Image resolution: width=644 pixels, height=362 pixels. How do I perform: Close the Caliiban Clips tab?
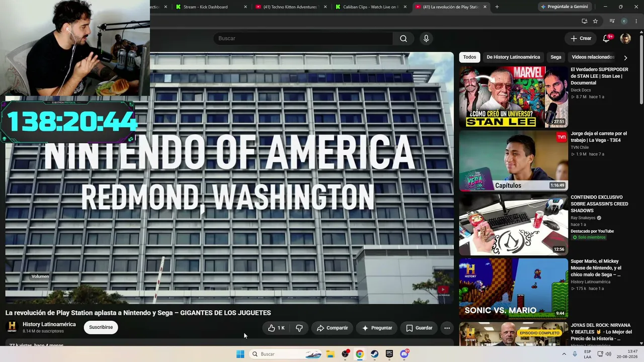click(x=405, y=7)
